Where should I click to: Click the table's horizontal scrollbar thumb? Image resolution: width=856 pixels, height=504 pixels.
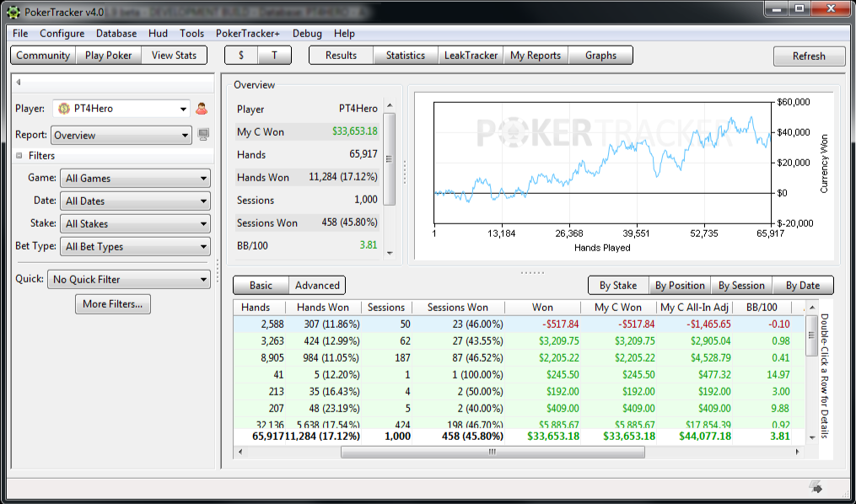pyautogui.click(x=493, y=452)
